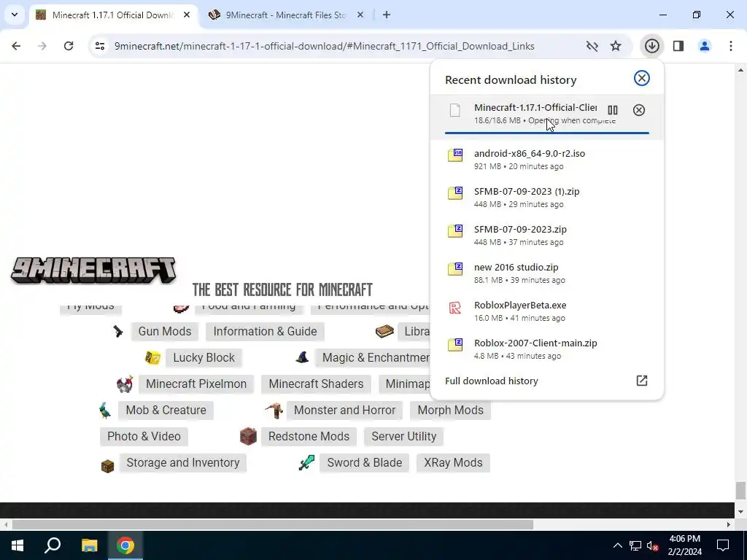The width and height of the screenshot is (747, 560).
Task: Select new 2016 studio.zip file name
Action: pyautogui.click(x=516, y=267)
